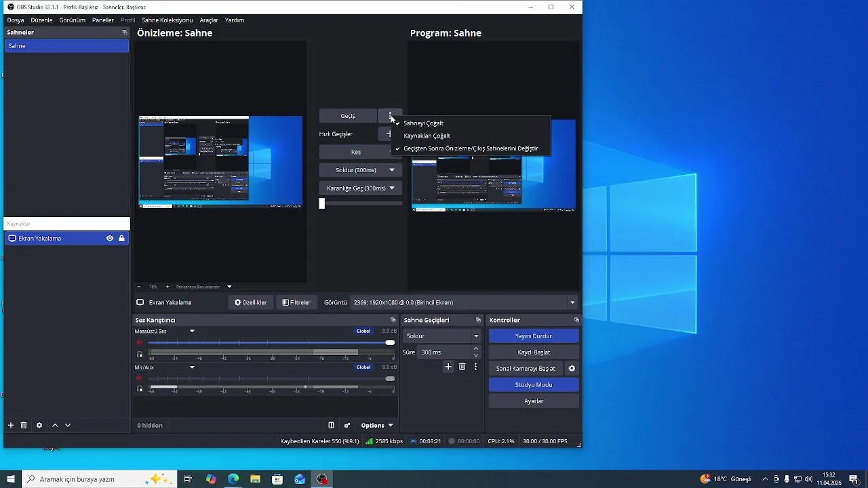Pop out the Sahneler dock panel icon
868x488 pixels.
[x=124, y=33]
